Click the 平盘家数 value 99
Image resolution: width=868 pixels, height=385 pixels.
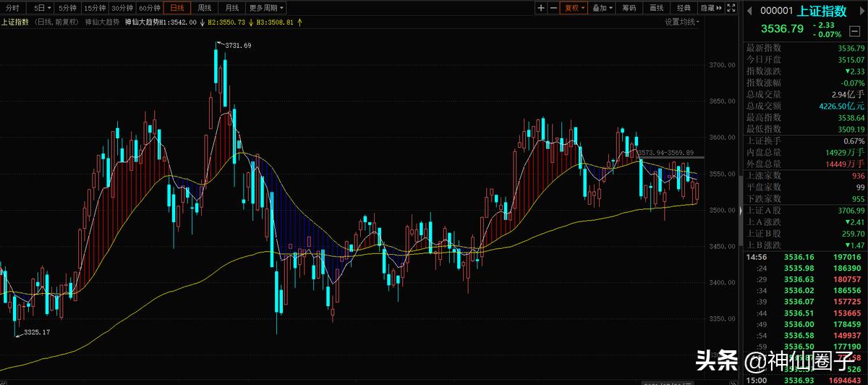[861, 187]
